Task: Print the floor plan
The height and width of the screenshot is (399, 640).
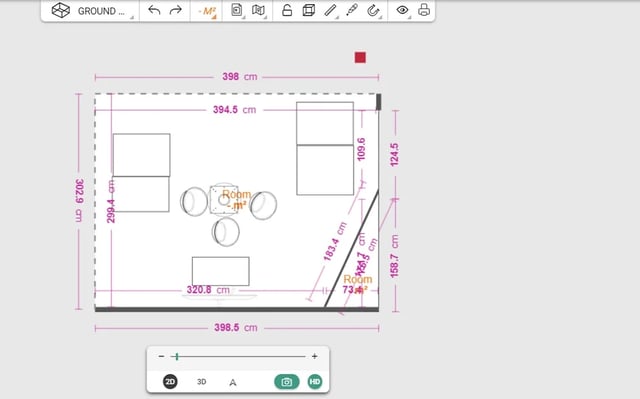Action: tap(424, 10)
